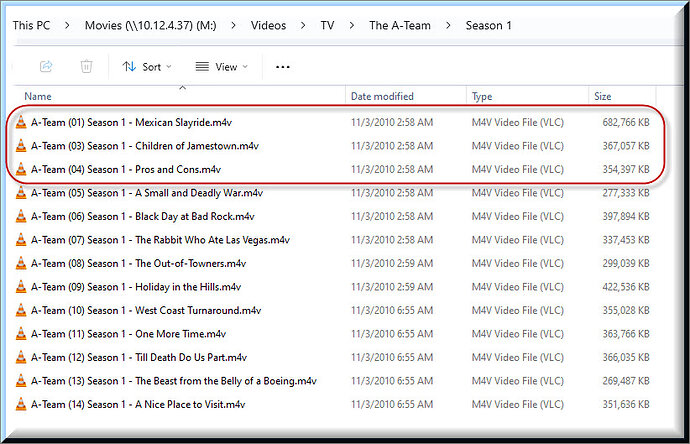Click VLC icon of Black Day at Bad Rock file

(21, 216)
